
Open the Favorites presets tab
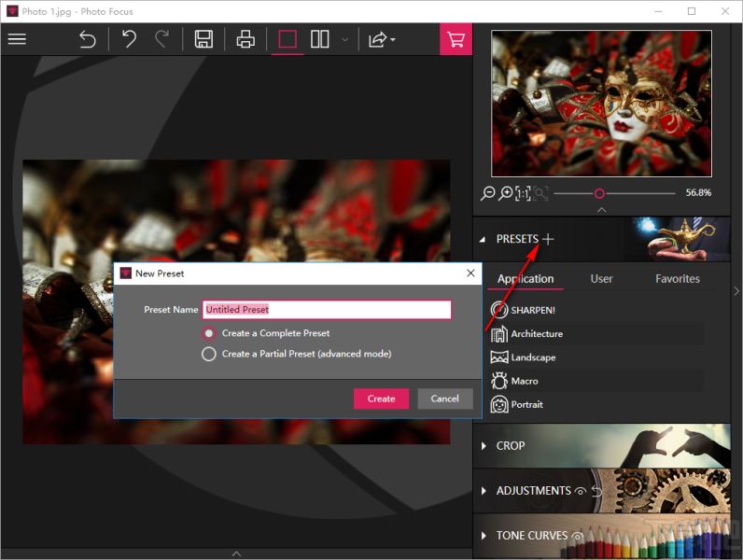[x=677, y=278]
